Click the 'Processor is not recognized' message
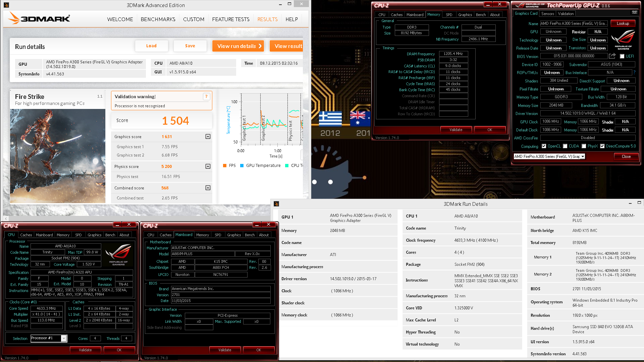This screenshot has width=644, height=362. [140, 106]
